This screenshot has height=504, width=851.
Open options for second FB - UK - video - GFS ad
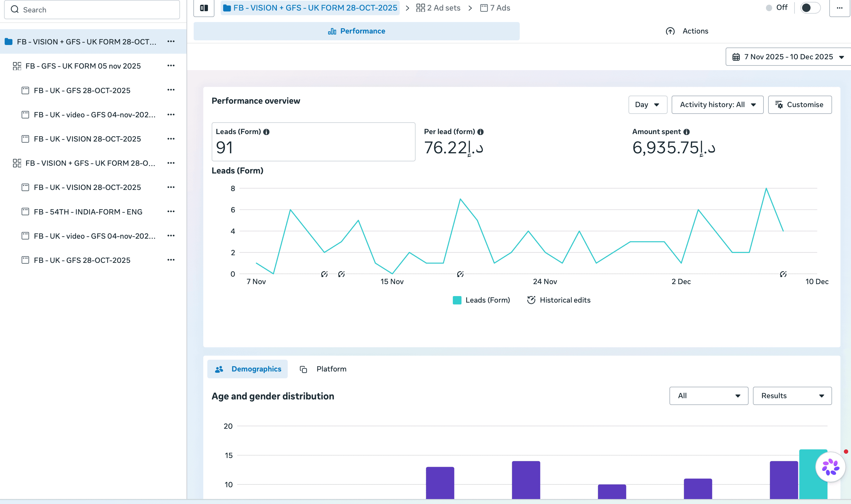pos(171,236)
